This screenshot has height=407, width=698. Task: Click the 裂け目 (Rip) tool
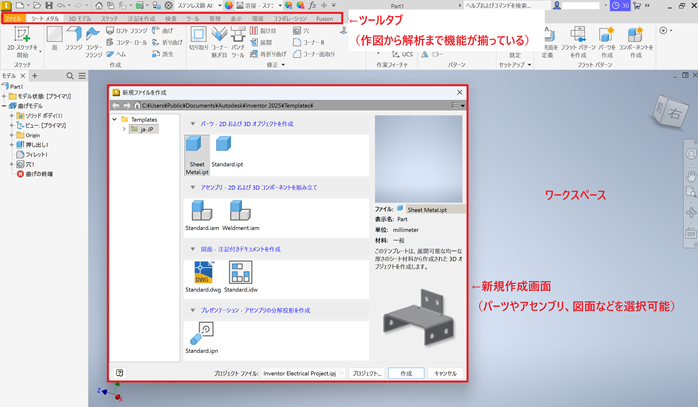point(263,31)
